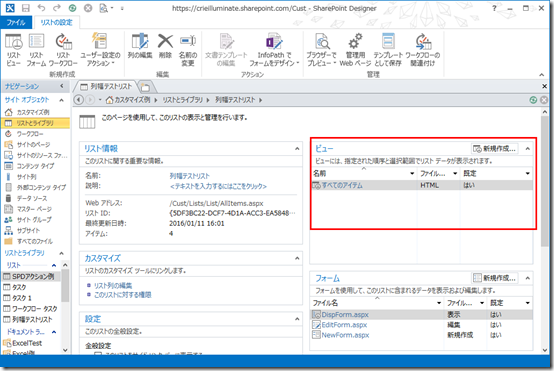Create a List Workflow from ribbon
This screenshot has width=554, height=371.
click(x=63, y=50)
